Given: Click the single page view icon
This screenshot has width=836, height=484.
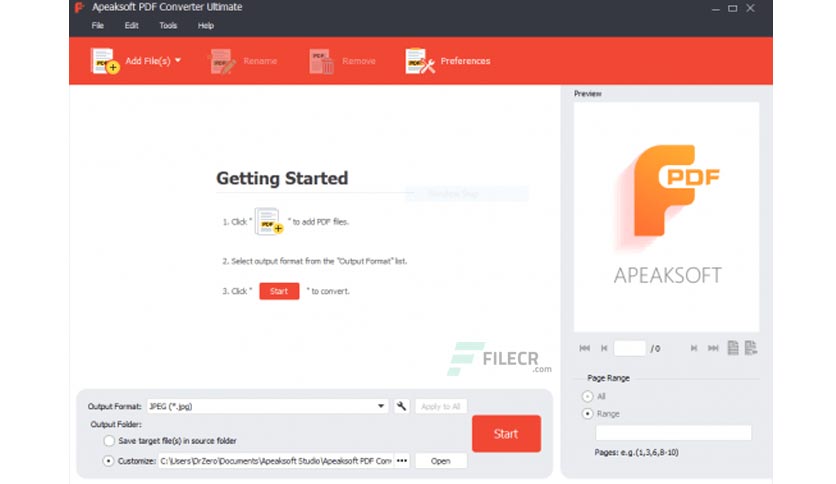Looking at the screenshot, I should [x=733, y=348].
